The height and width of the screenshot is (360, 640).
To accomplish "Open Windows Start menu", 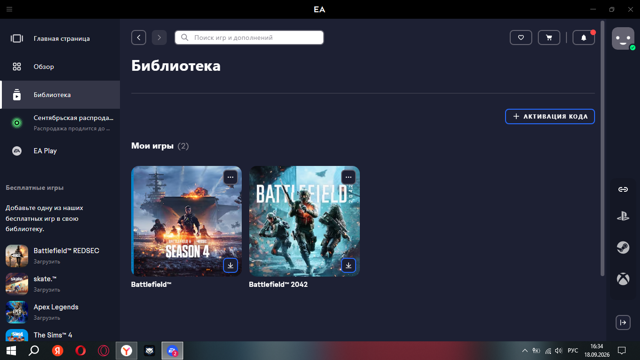I will (x=11, y=351).
